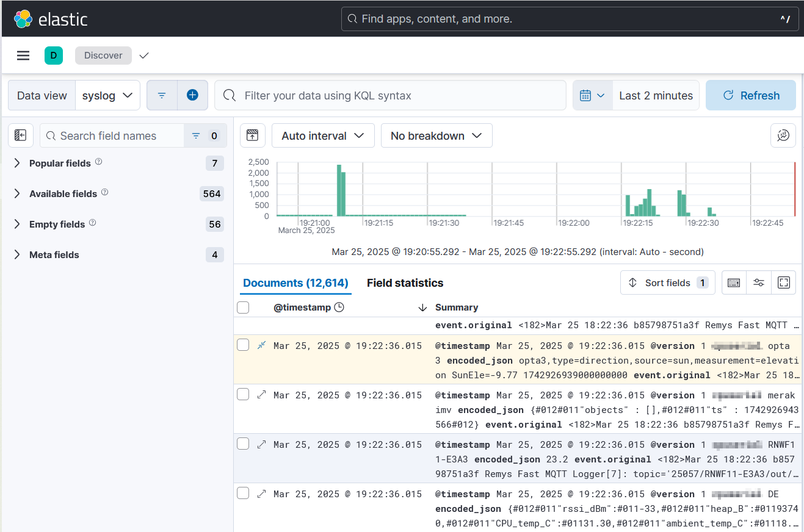Screen dimensions: 804x532
Task: Select the Documents tab
Action: (x=295, y=282)
